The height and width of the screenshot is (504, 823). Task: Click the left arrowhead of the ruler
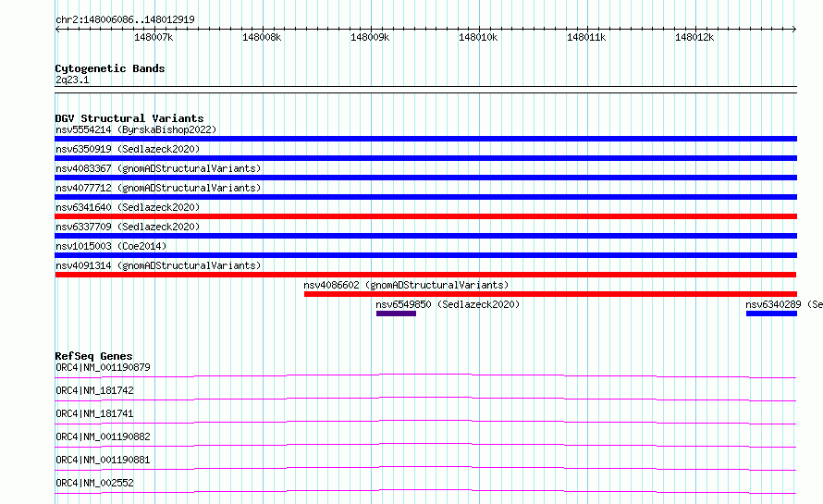pyautogui.click(x=57, y=30)
